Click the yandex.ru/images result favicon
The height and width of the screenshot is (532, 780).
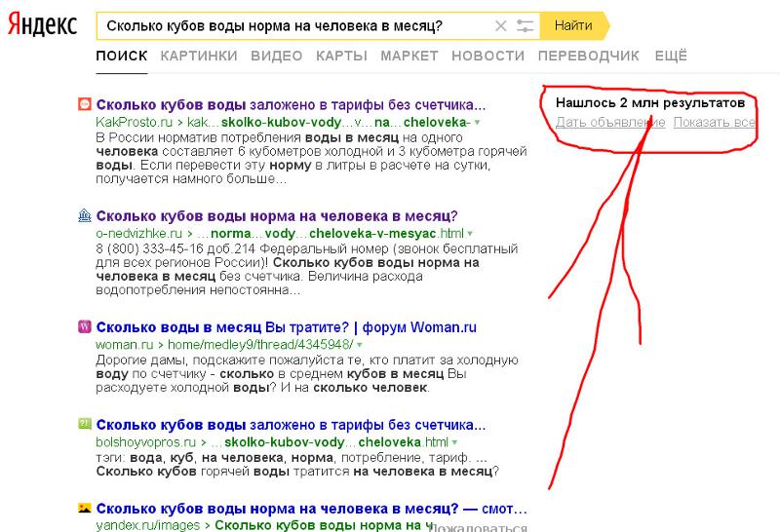tap(85, 508)
